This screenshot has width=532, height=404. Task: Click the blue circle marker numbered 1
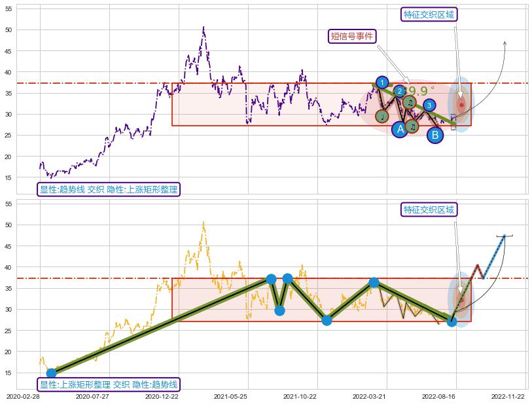click(382, 83)
